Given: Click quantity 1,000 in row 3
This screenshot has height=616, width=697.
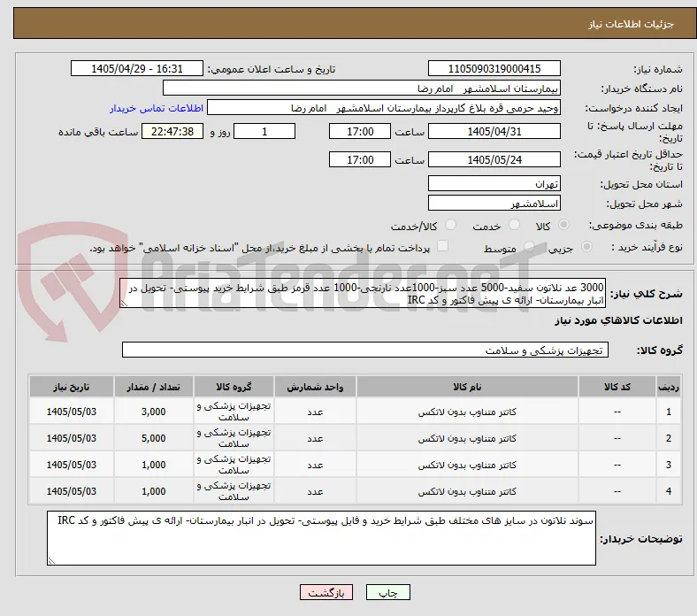Looking at the screenshot, I should coord(154,465).
